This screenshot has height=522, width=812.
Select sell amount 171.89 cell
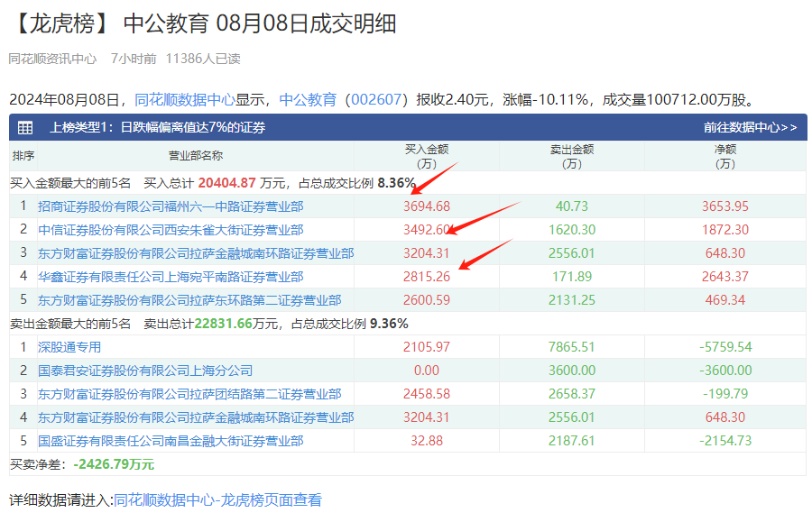(x=572, y=277)
